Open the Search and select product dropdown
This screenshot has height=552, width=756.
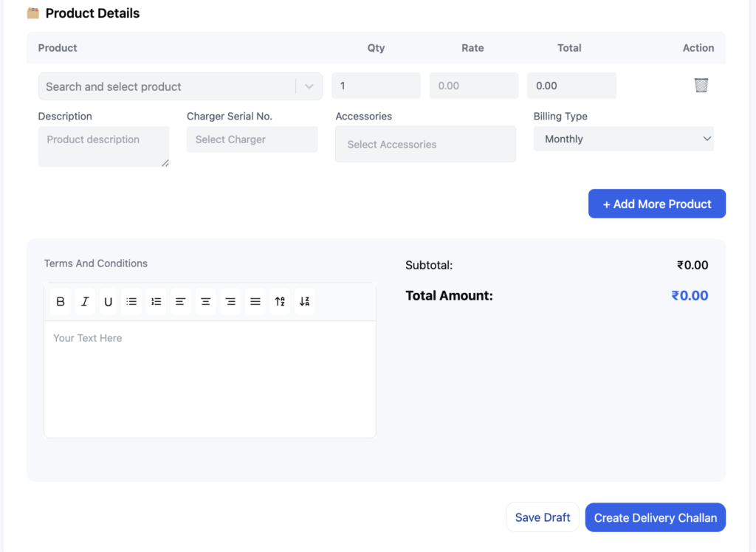coord(180,87)
